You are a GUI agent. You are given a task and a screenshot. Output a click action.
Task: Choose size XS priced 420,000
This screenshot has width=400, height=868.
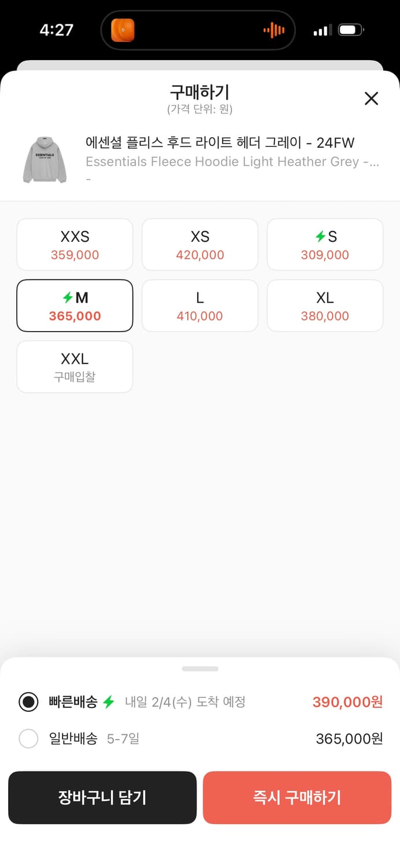(x=200, y=244)
